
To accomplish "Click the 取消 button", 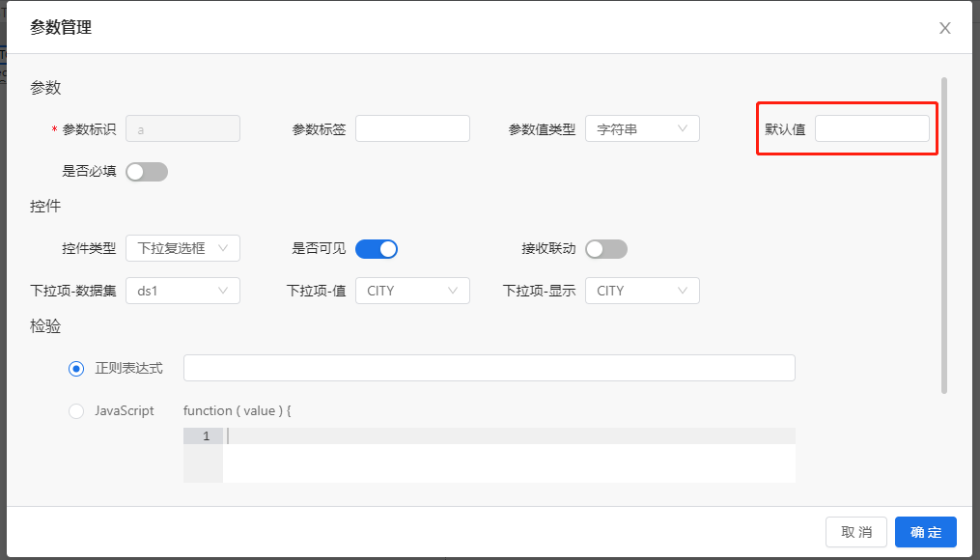I will tap(856, 532).
